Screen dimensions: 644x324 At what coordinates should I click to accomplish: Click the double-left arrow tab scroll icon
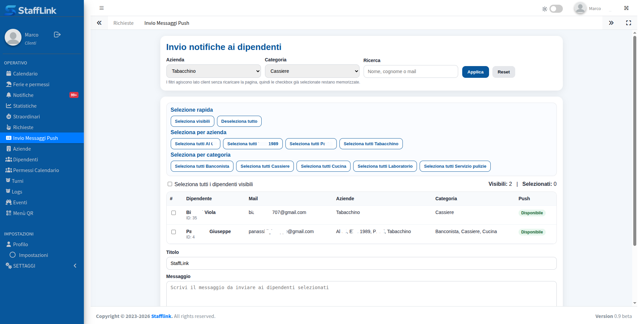tap(99, 23)
